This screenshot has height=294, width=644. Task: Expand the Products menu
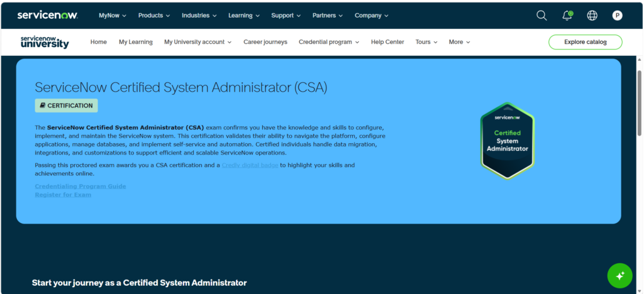tap(154, 16)
